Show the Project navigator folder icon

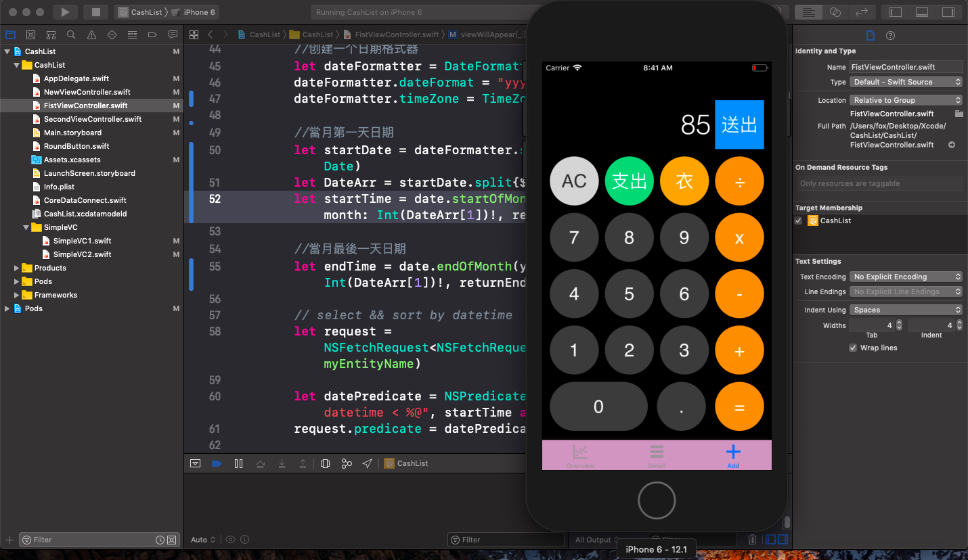coord(10,34)
